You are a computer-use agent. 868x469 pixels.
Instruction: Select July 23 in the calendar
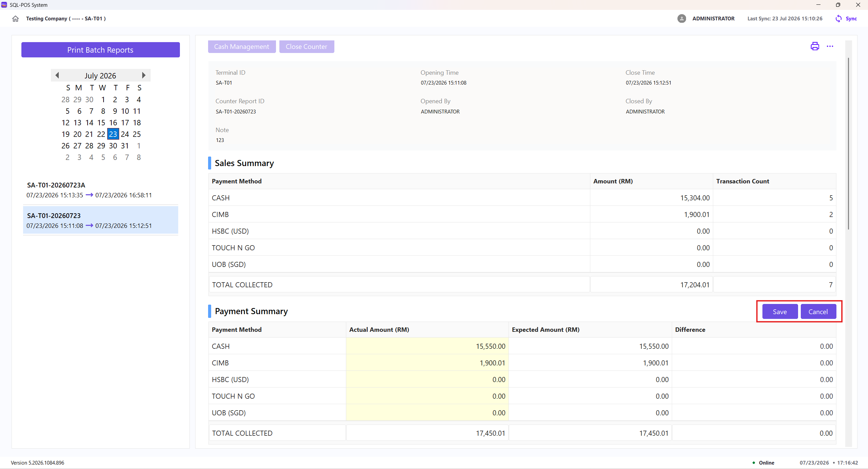[x=113, y=134]
